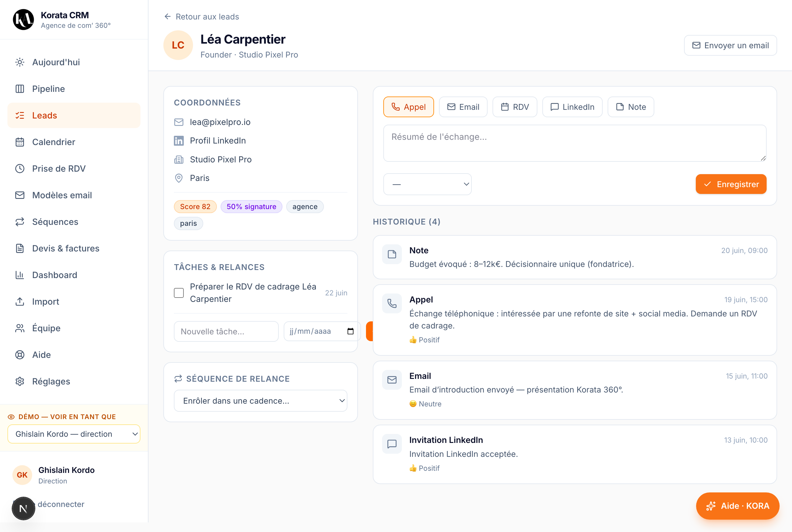Click the 50% signature badge
792x532 pixels.
coord(252,207)
